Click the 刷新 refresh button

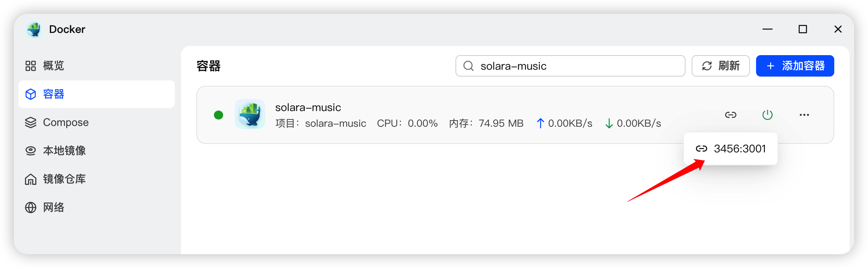coord(720,66)
